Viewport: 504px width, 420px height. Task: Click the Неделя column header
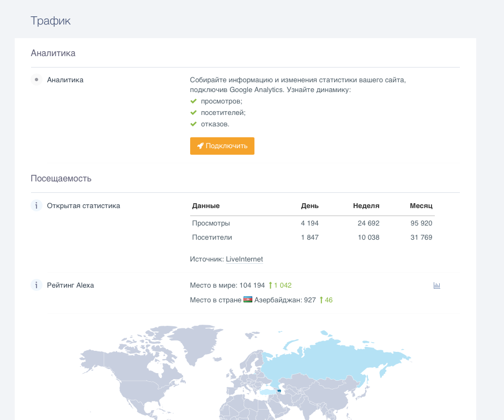[x=366, y=206]
